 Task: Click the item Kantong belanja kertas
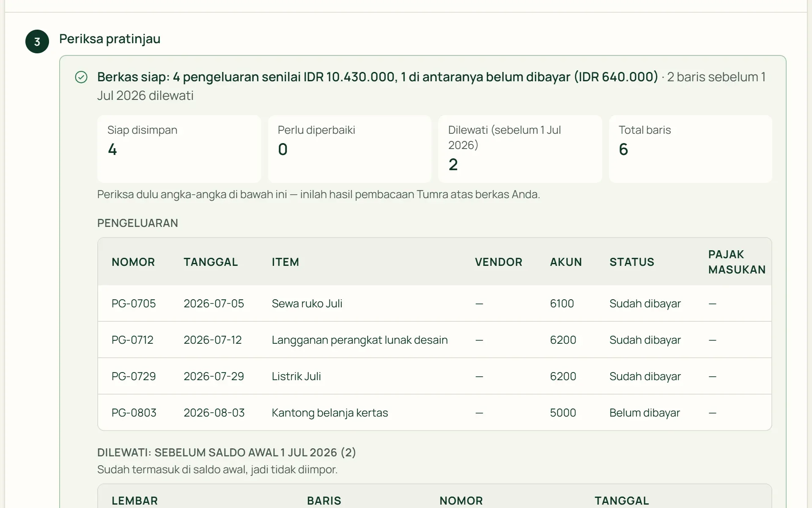pyautogui.click(x=330, y=413)
